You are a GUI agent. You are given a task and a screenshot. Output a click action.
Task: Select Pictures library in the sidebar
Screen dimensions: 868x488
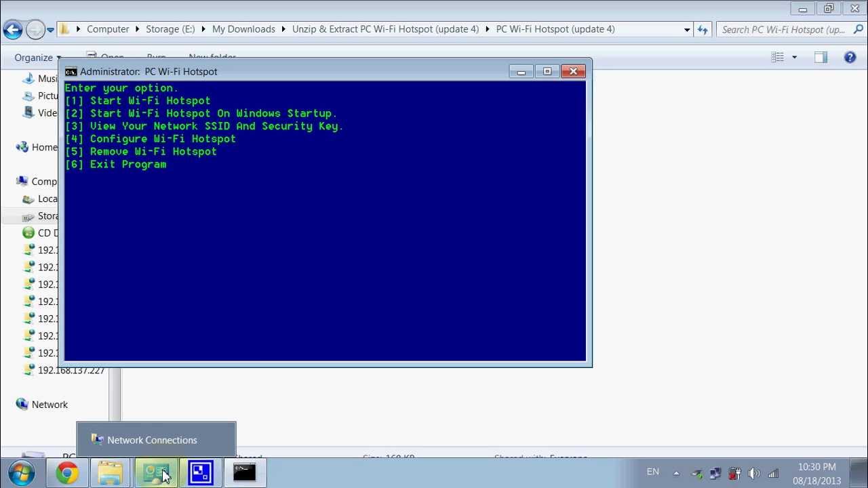click(40, 96)
